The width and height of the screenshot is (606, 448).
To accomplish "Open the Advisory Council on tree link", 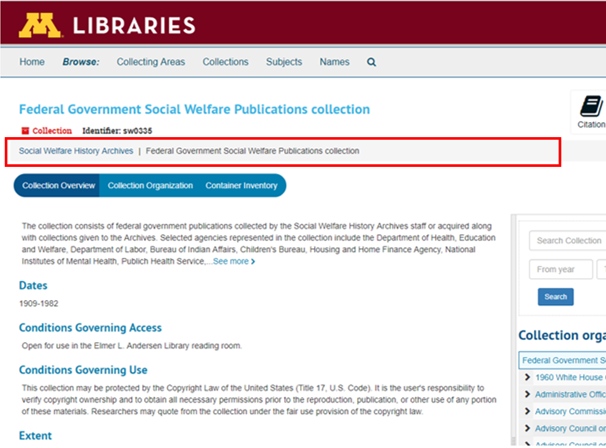I will coord(570,428).
